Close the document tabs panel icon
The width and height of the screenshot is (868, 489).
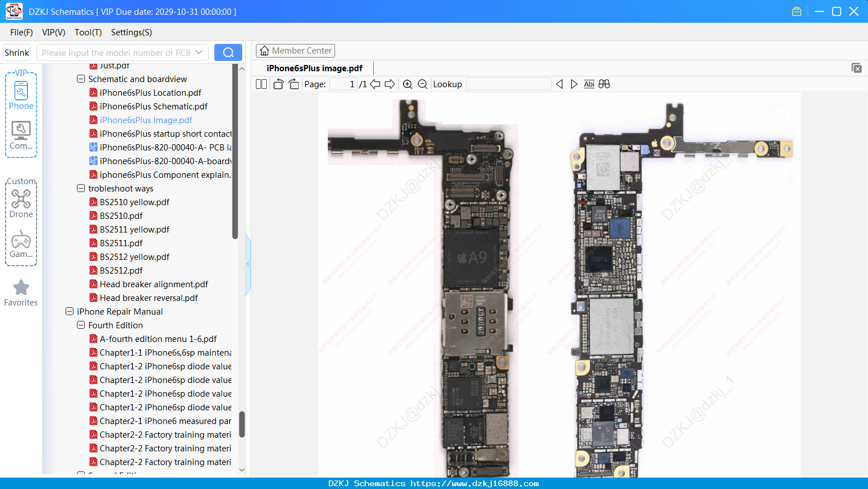(857, 68)
